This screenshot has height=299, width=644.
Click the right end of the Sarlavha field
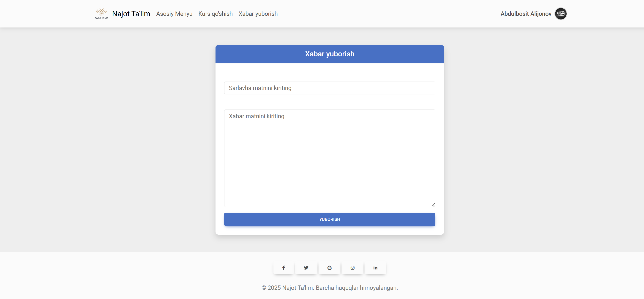tap(425, 88)
